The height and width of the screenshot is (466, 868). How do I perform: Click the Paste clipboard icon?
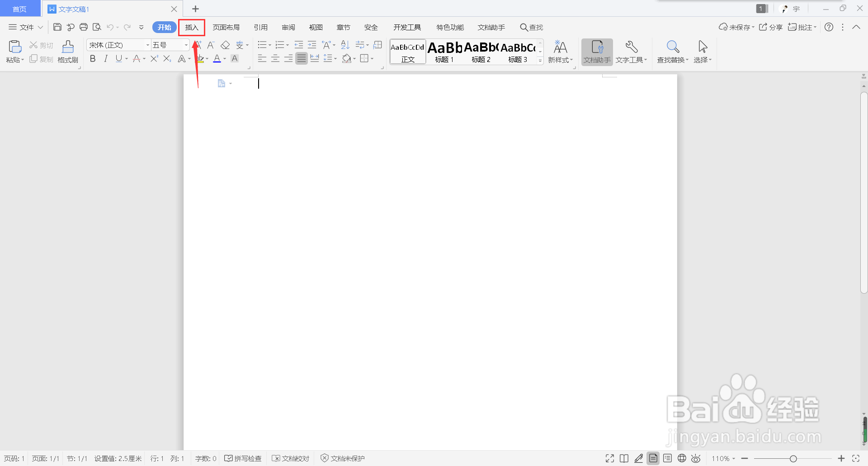tap(15, 47)
